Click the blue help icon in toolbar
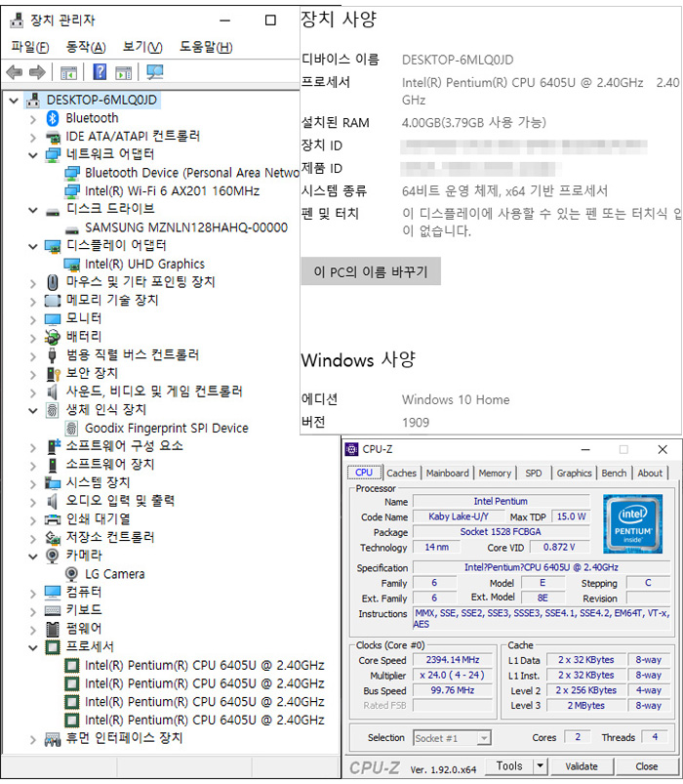Viewport: 683px width, 784px height. [100, 72]
